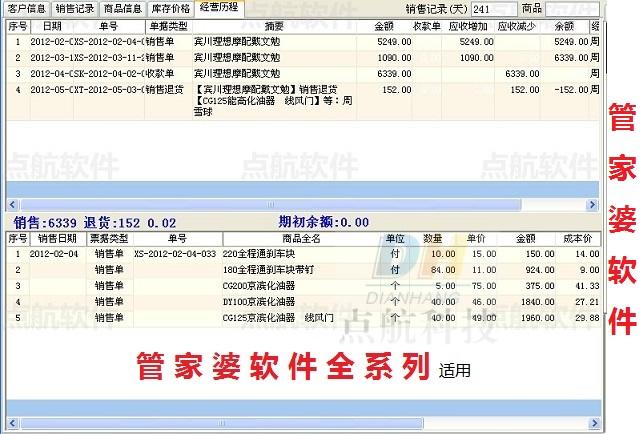Click the lower table's left scroll arrow

click(12, 423)
